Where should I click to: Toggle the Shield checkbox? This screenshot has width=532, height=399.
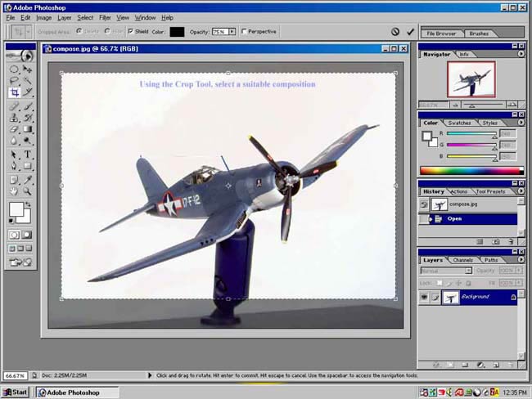(131, 31)
